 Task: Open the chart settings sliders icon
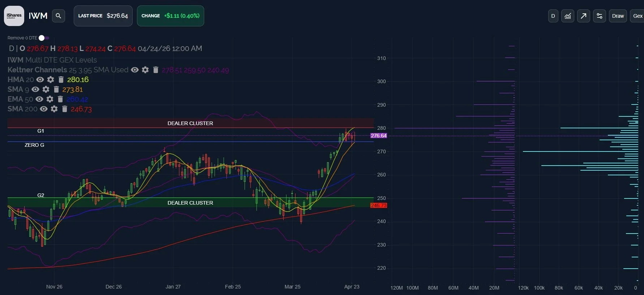pos(600,16)
